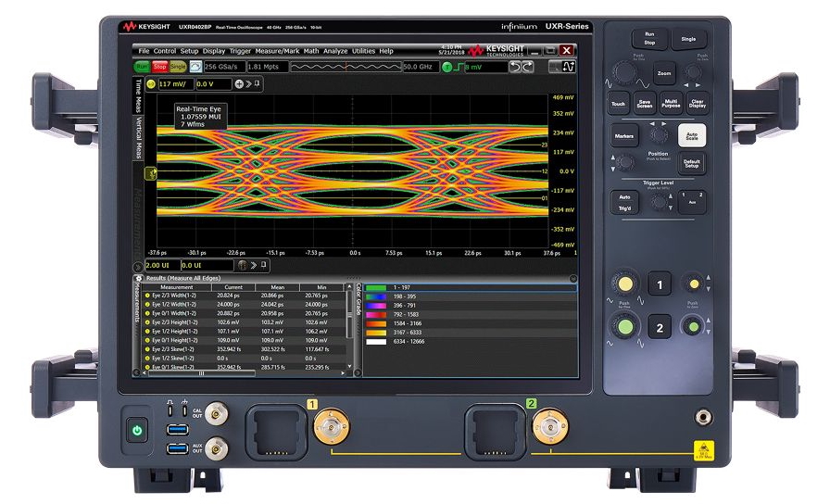Image resolution: width=830 pixels, height=504 pixels.
Task: Click the hardware Zoom key
Action: [x=664, y=73]
